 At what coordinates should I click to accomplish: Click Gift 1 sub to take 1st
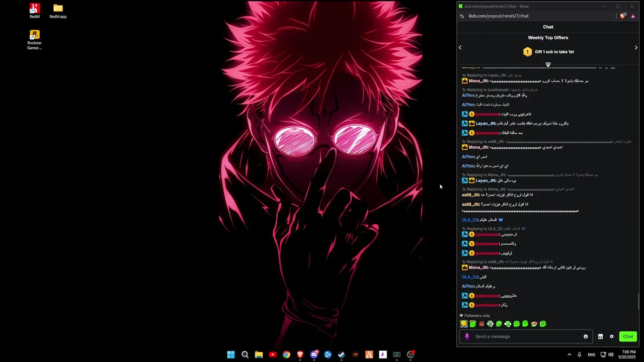[x=554, y=52]
